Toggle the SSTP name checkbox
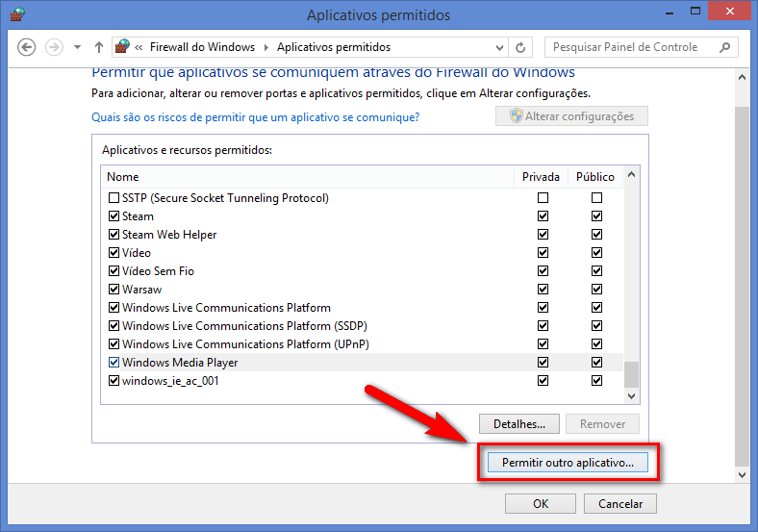The height and width of the screenshot is (532, 758). pos(114,198)
